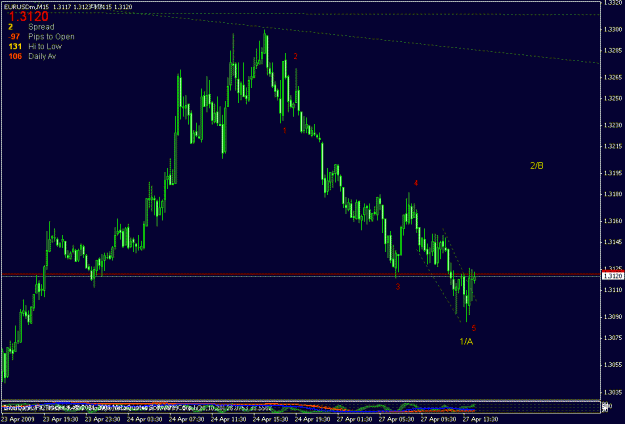The width and height of the screenshot is (625, 424).
Task: Click the '24 Apr 03:30' time axis label
Action: tap(144, 420)
